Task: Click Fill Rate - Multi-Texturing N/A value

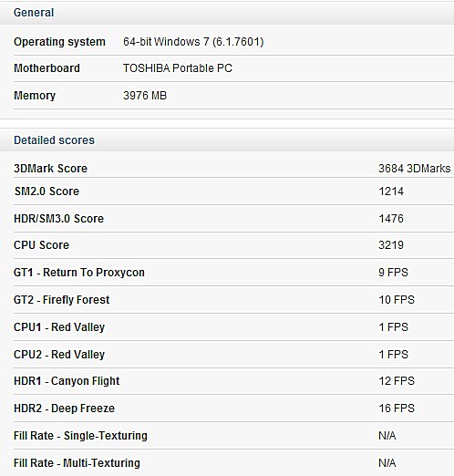Action: [x=387, y=463]
